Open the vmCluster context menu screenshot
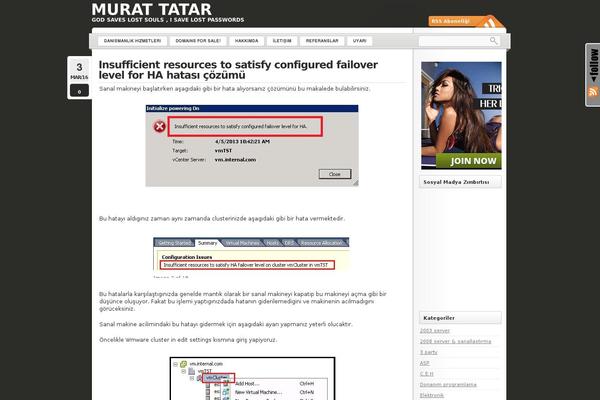This screenshot has height=400, width=600. point(253,379)
